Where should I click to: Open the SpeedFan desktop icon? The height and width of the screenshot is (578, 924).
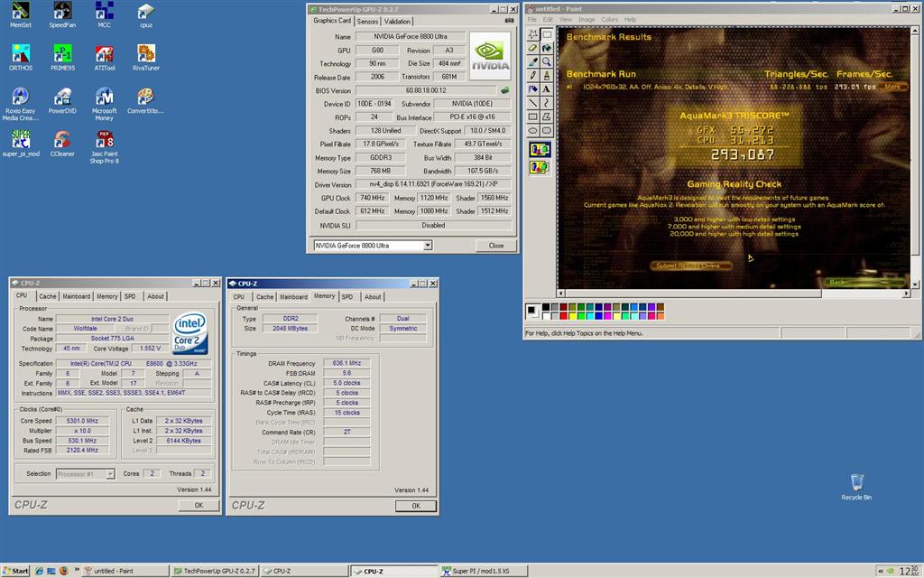coord(62,14)
